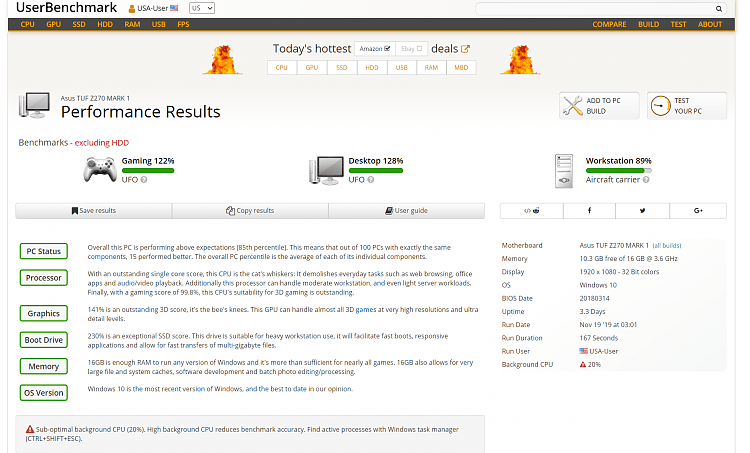Open the GPU menu in navigation bar
This screenshot has height=453, width=750.
click(x=54, y=24)
